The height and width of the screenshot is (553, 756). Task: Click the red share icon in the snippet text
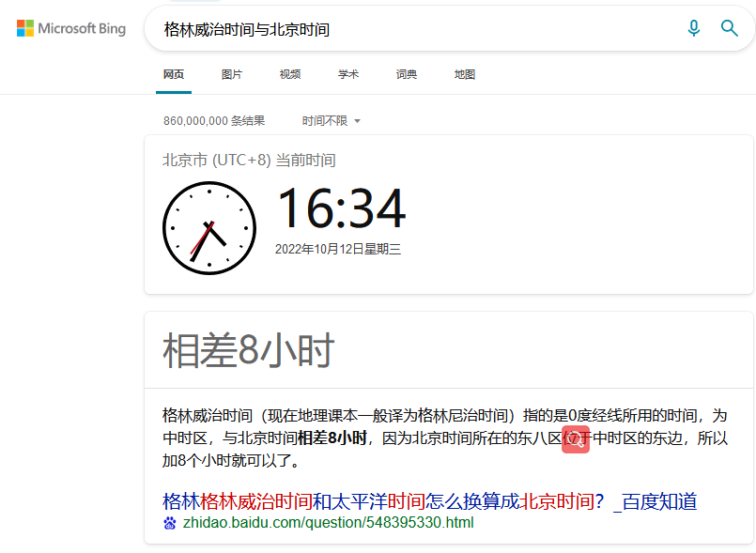coord(576,439)
